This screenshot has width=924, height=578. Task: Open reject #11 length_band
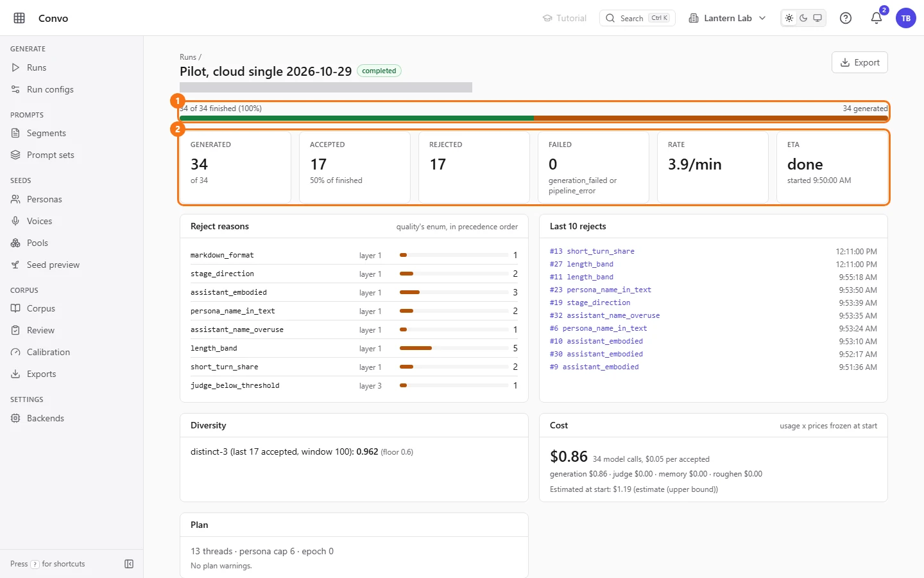(581, 277)
